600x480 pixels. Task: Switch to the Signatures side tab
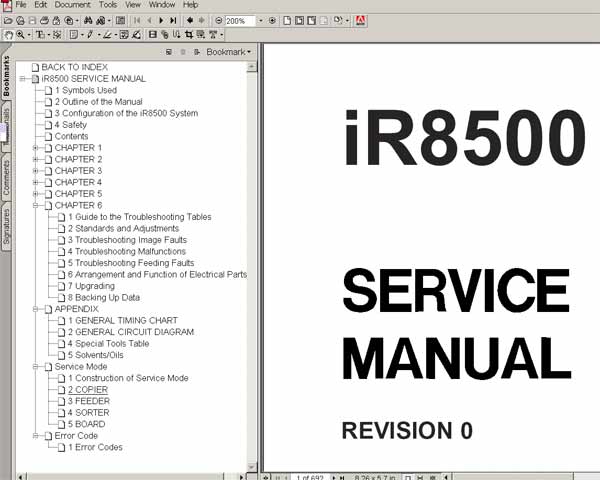coord(6,227)
